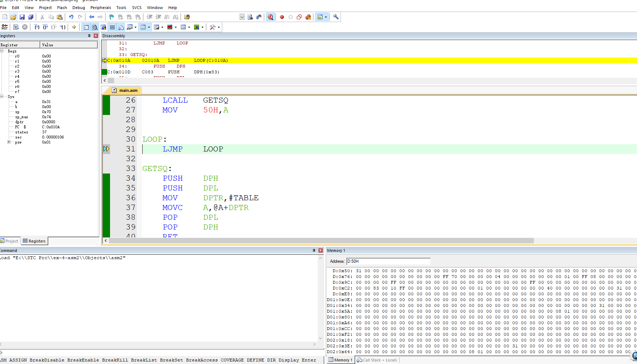Click the Memory 1 Address field
Viewport: 637px width, 364px height.
388,261
